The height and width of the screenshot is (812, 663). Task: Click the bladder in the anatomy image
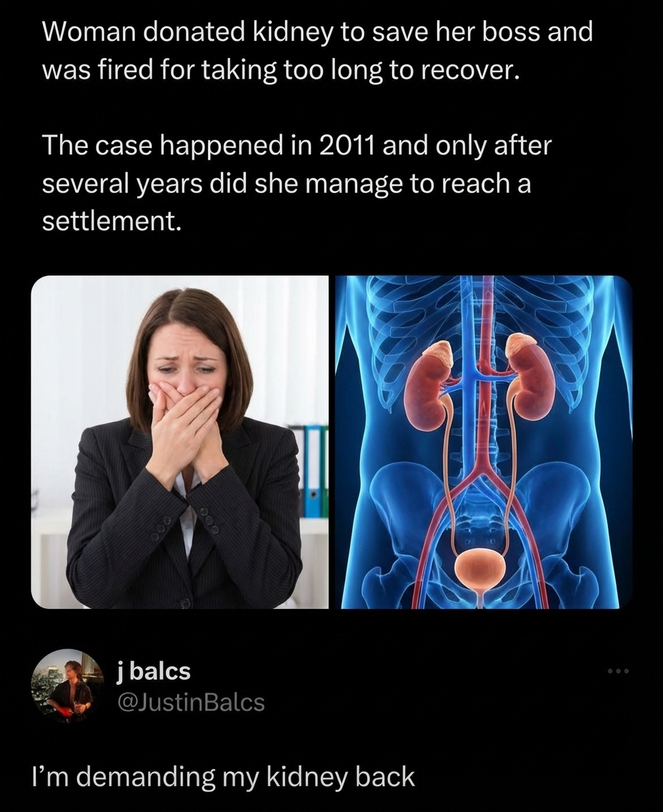480,568
